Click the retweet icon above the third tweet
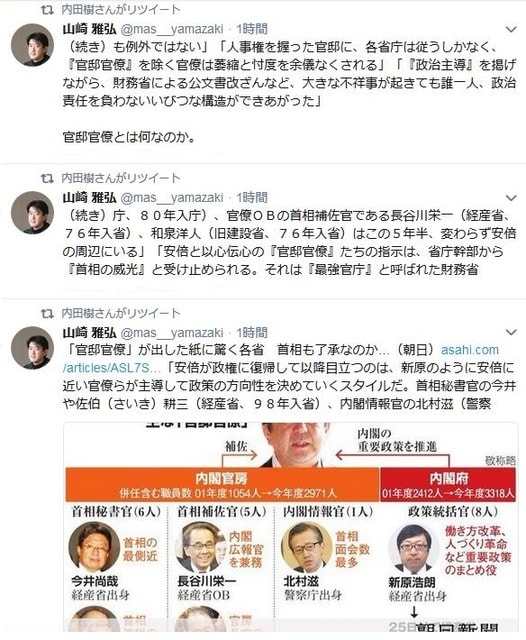526x640 pixels. (x=47, y=313)
